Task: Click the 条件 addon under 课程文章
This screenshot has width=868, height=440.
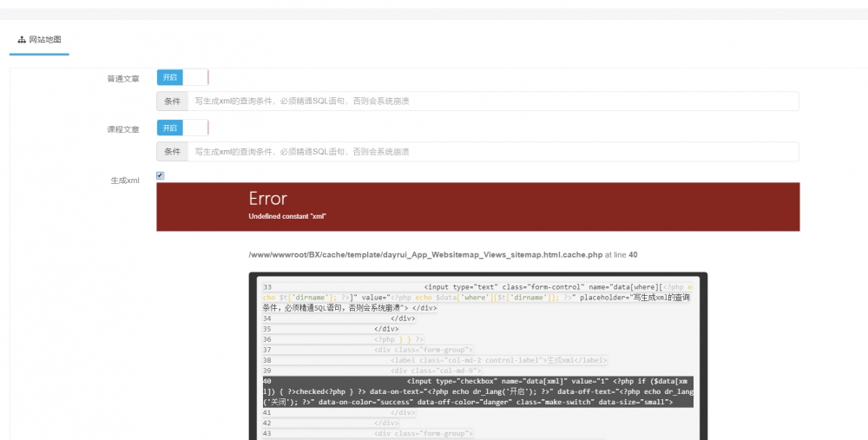Action: (x=172, y=152)
